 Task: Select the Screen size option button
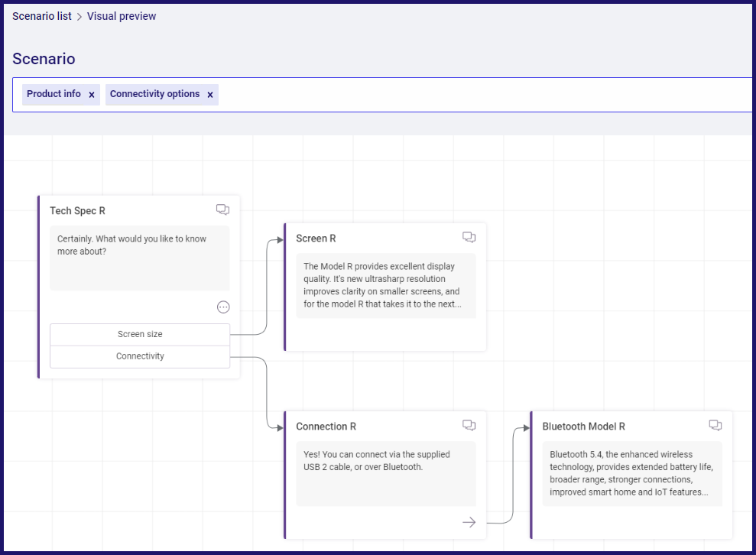pos(140,334)
